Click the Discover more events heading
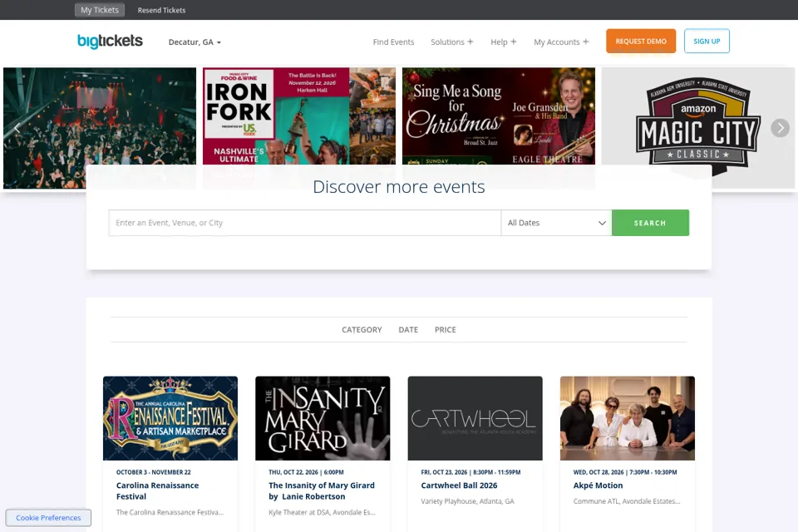 (399, 187)
